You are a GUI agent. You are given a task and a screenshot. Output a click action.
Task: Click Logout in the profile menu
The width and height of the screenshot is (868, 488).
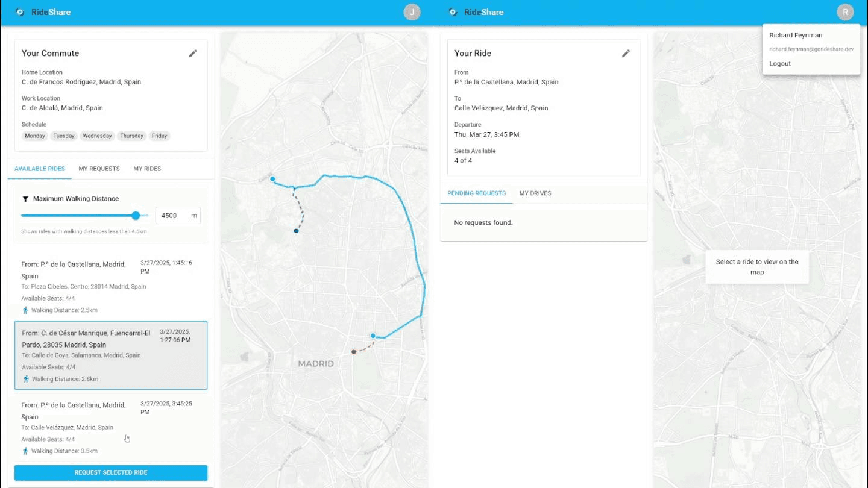780,63
